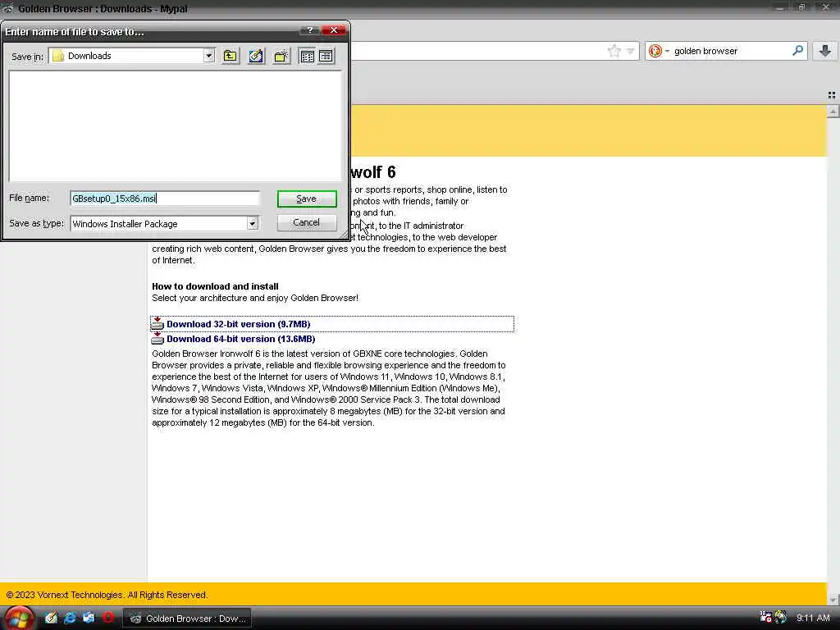
Task: Click the tab groups grid icon
Action: [x=832, y=95]
